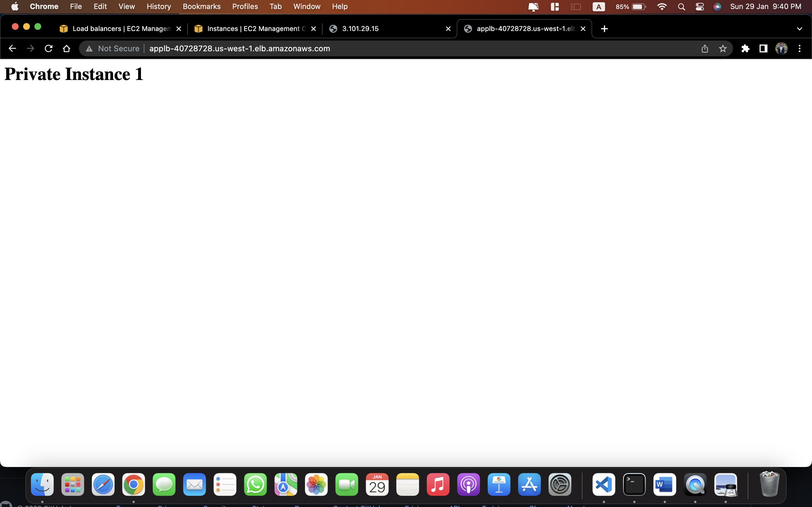Click the browser reload page icon
812x507 pixels.
click(48, 49)
